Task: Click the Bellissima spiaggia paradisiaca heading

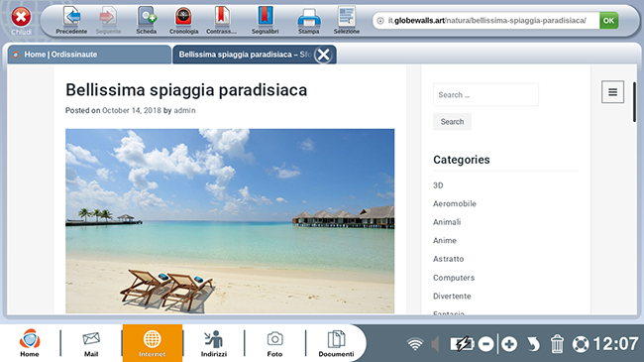Action: click(x=186, y=89)
